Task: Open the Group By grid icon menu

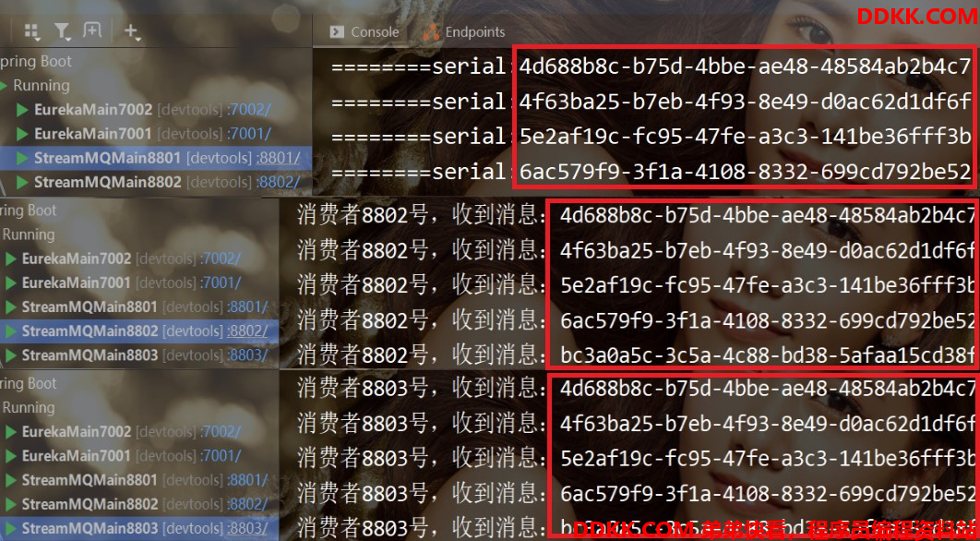Action: coord(32,31)
